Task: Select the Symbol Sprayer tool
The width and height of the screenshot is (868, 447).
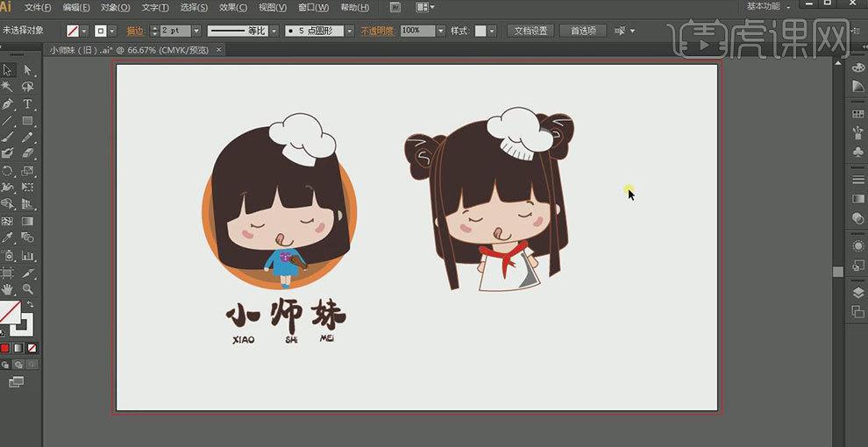Action: point(8,255)
